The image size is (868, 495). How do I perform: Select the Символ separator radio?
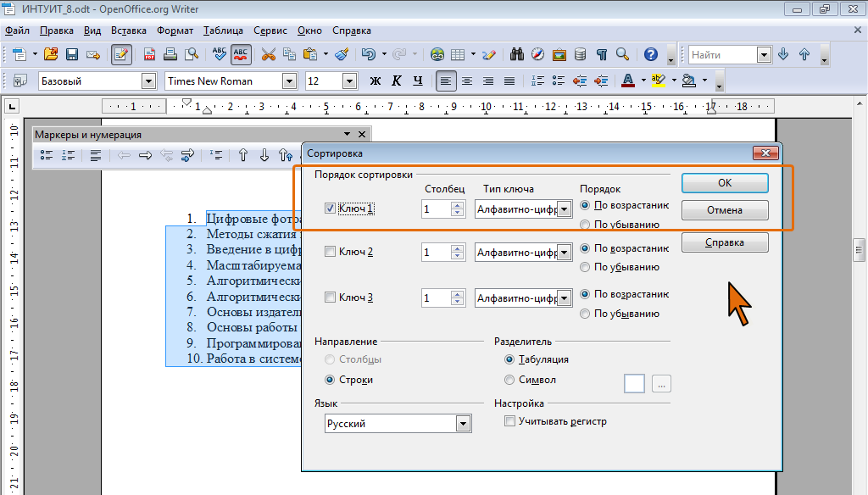[x=509, y=380]
